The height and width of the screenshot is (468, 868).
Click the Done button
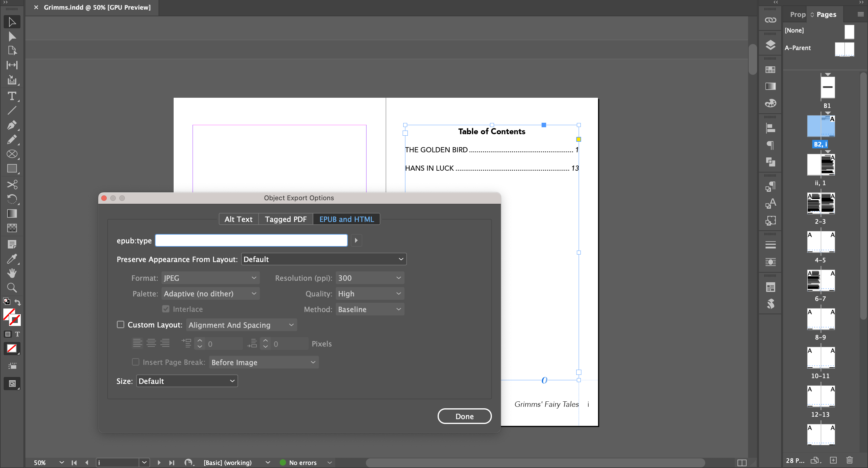[464, 416]
